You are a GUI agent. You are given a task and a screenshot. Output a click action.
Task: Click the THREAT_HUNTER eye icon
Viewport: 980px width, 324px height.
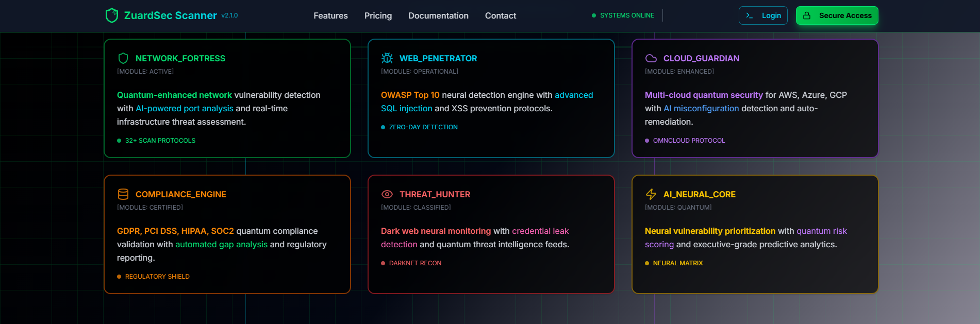pos(387,194)
